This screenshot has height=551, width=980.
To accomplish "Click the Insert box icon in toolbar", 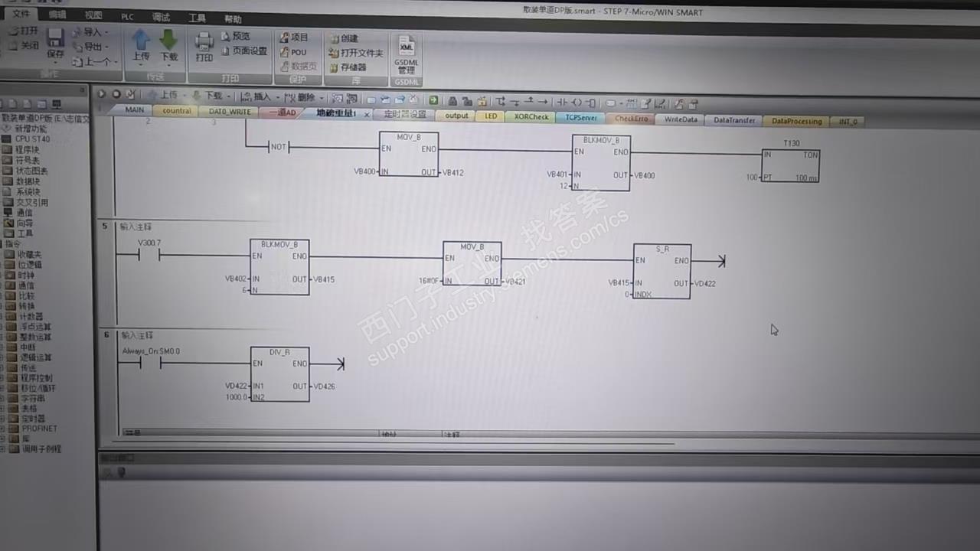I will coord(590,102).
